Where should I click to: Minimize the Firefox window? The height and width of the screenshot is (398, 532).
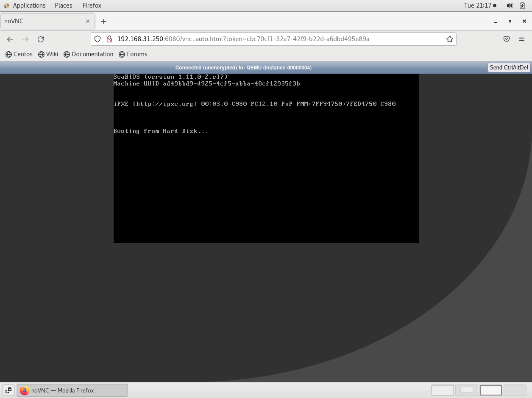pyautogui.click(x=496, y=21)
